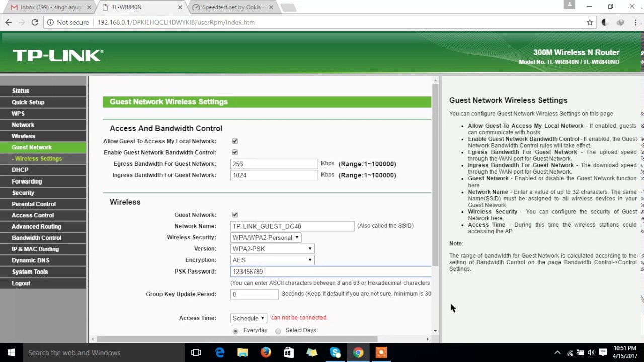644x362 pixels.
Task: Click the Egress Bandwidth input field
Action: pyautogui.click(x=274, y=164)
